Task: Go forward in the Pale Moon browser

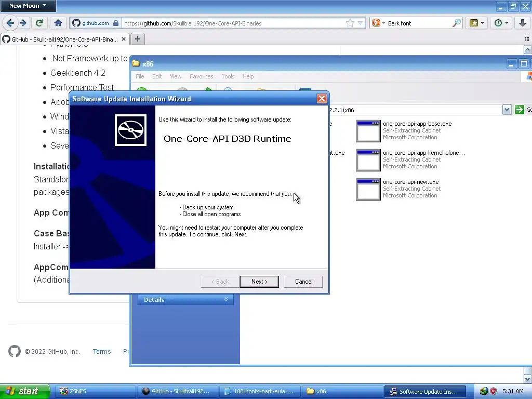Action: pyautogui.click(x=23, y=23)
